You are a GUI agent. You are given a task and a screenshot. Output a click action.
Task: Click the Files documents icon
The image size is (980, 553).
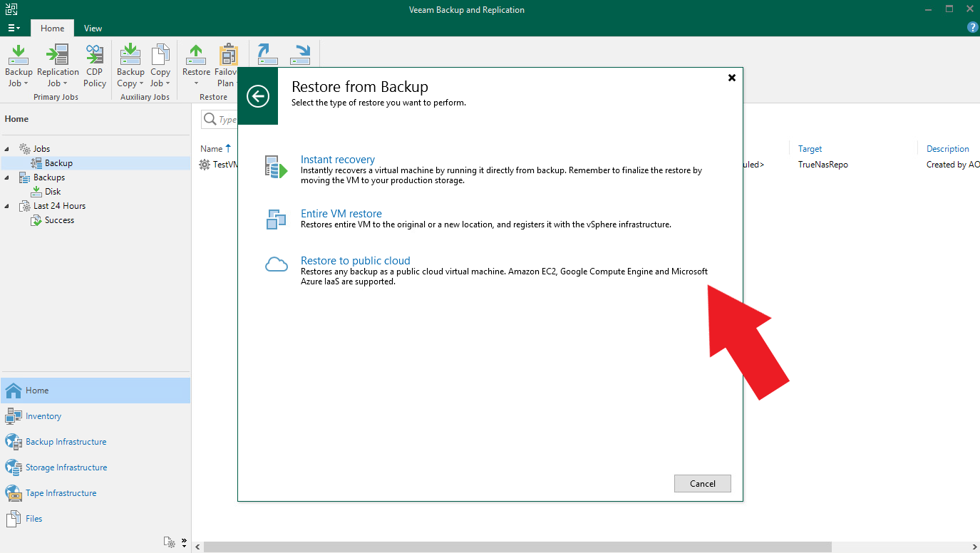click(x=14, y=519)
